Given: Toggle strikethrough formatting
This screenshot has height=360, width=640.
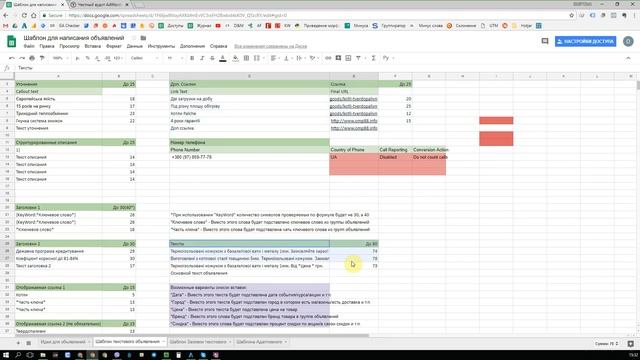Looking at the screenshot, I should (212, 58).
